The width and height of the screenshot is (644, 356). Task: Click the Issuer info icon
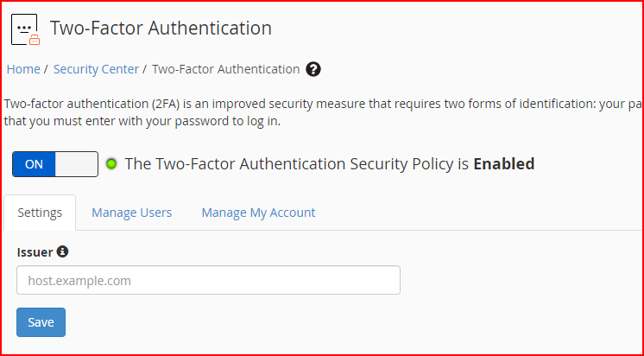pyautogui.click(x=62, y=251)
